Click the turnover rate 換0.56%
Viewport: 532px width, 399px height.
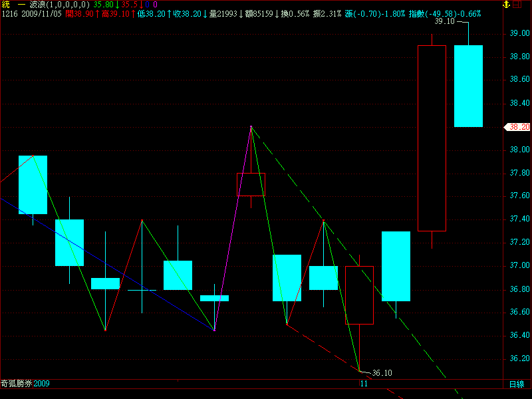click(295, 14)
